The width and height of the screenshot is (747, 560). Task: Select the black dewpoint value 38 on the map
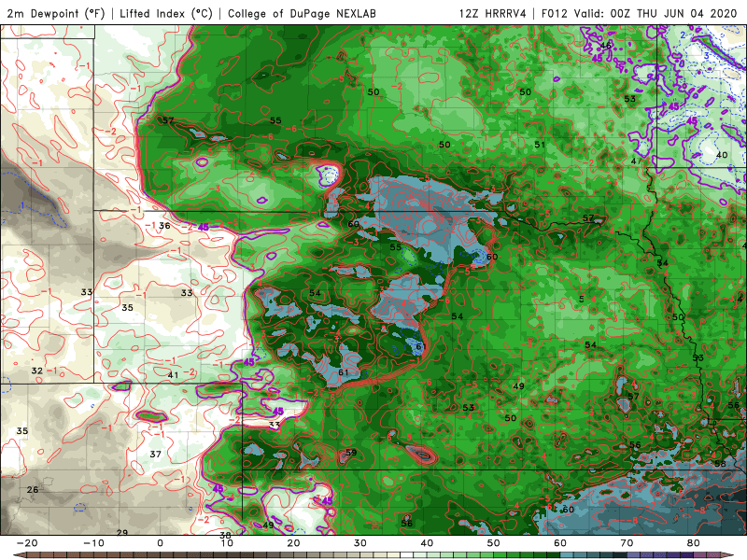pos(225,535)
